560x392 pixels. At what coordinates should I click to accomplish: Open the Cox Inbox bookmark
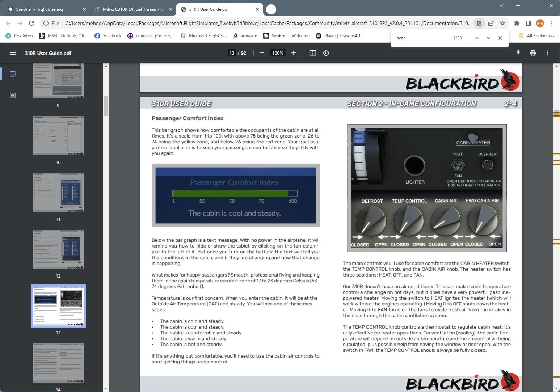point(20,36)
